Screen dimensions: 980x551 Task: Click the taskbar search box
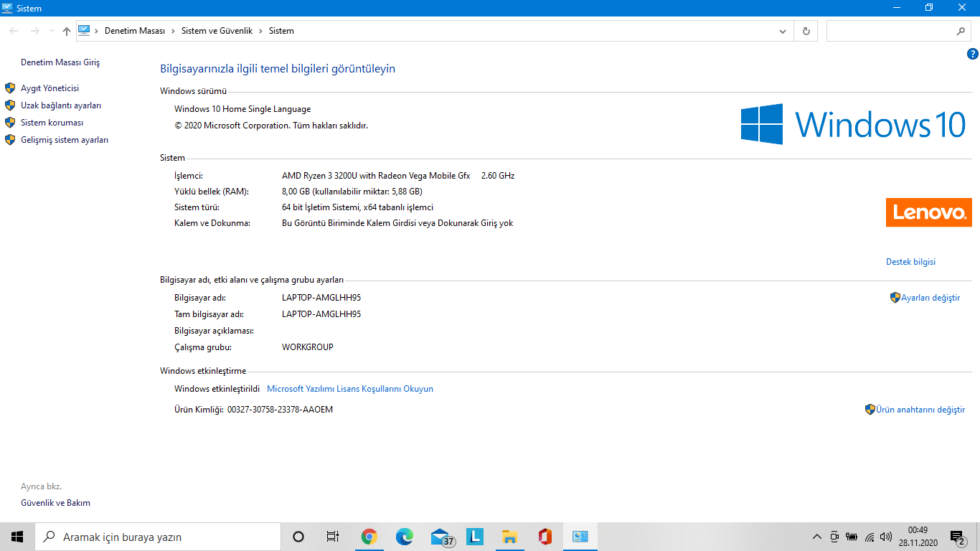coord(158,537)
